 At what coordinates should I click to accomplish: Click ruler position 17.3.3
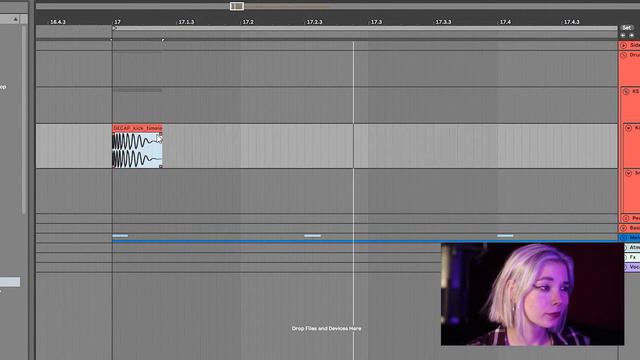pyautogui.click(x=443, y=22)
